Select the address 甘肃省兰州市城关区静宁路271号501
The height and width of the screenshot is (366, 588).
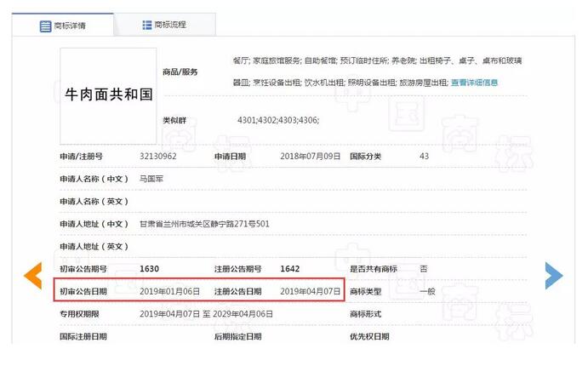(x=204, y=224)
